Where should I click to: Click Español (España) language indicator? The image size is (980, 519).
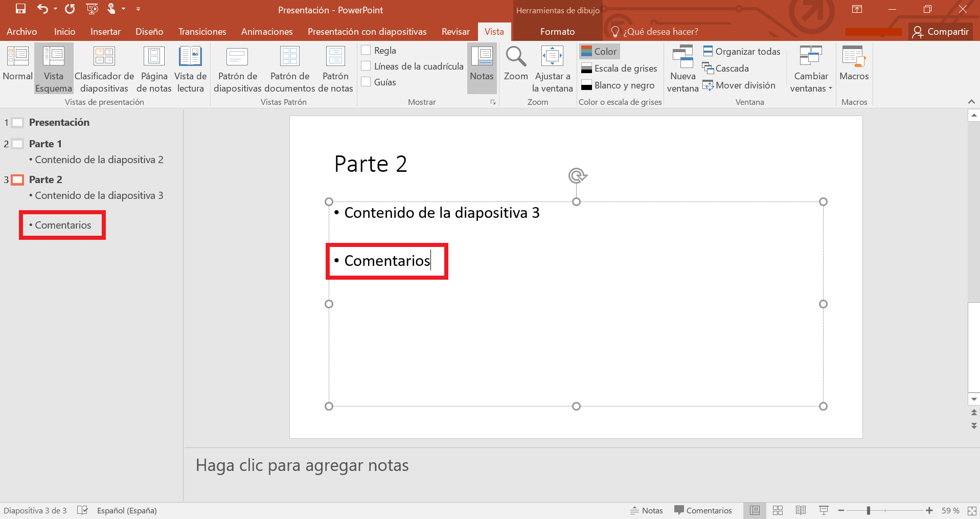[127, 510]
